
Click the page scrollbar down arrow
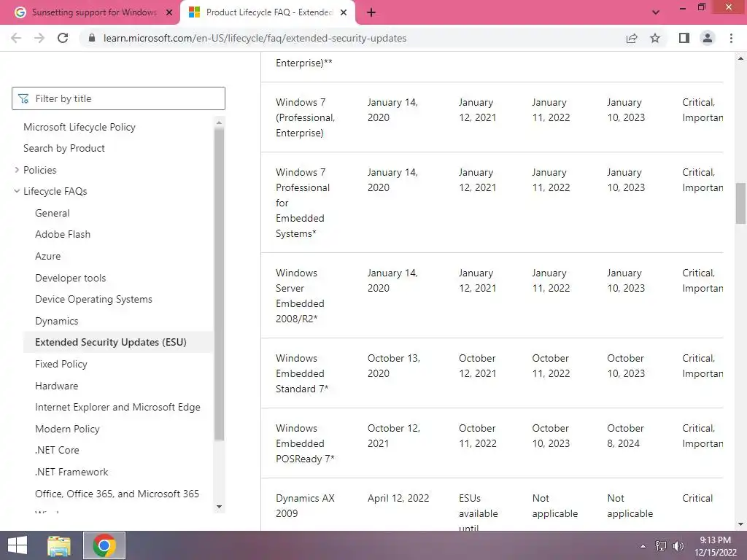(x=741, y=524)
